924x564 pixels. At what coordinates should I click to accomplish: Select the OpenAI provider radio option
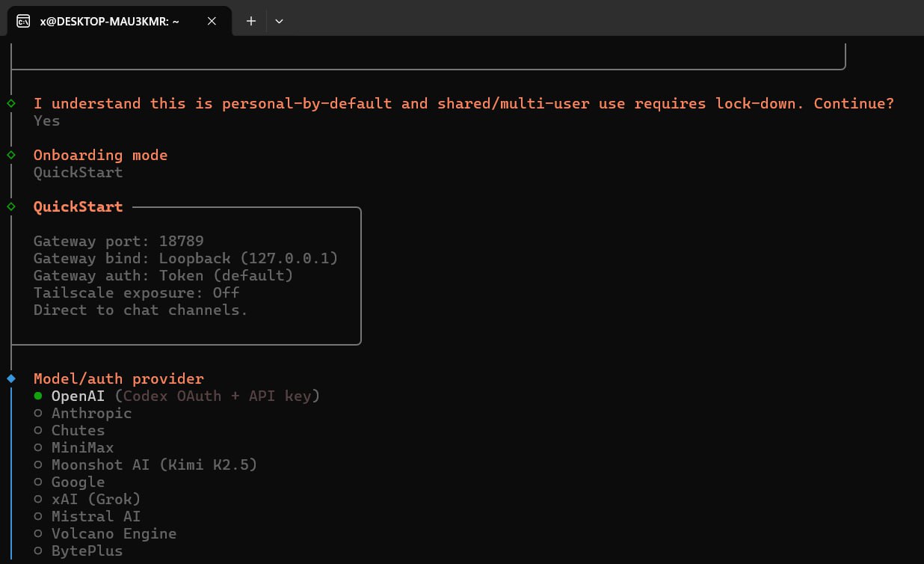coord(38,396)
